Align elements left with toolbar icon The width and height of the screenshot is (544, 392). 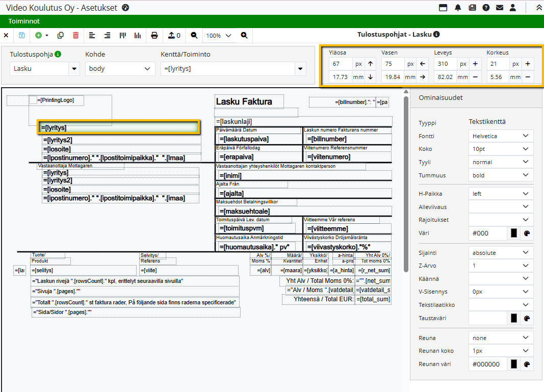92,35
